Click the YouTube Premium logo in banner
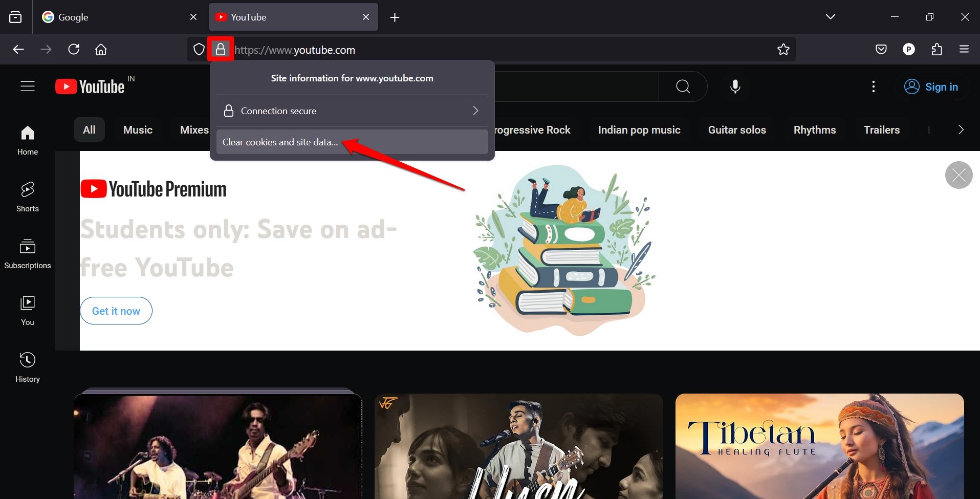This screenshot has width=980, height=499. tap(154, 189)
